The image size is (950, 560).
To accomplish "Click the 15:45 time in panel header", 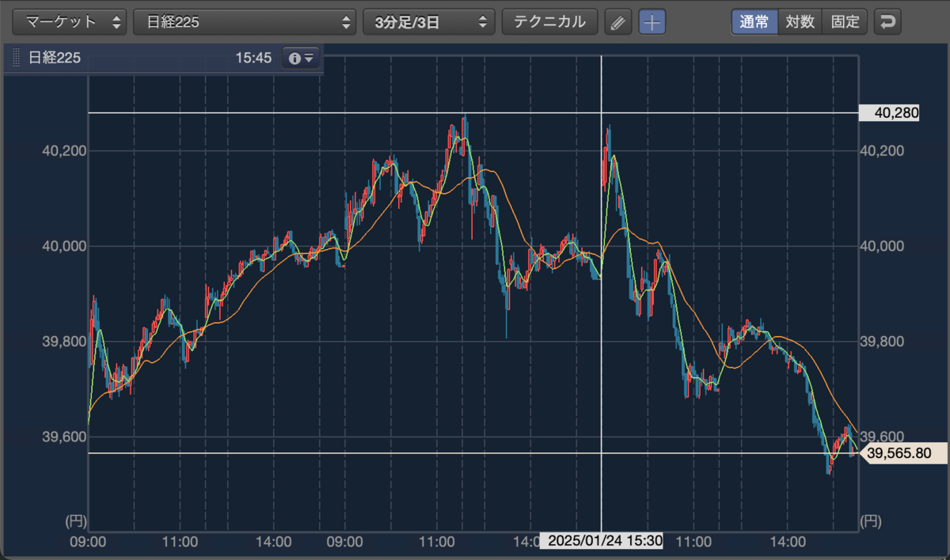I will [x=253, y=59].
